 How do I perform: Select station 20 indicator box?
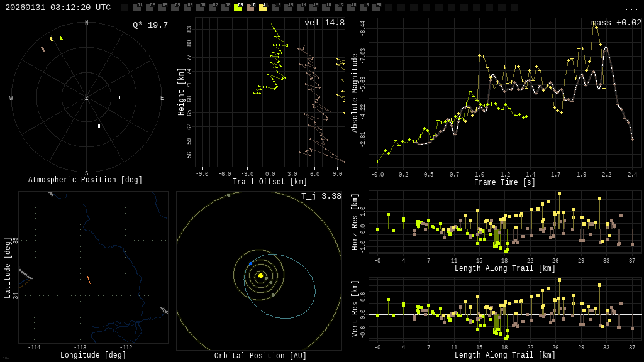point(375,8)
